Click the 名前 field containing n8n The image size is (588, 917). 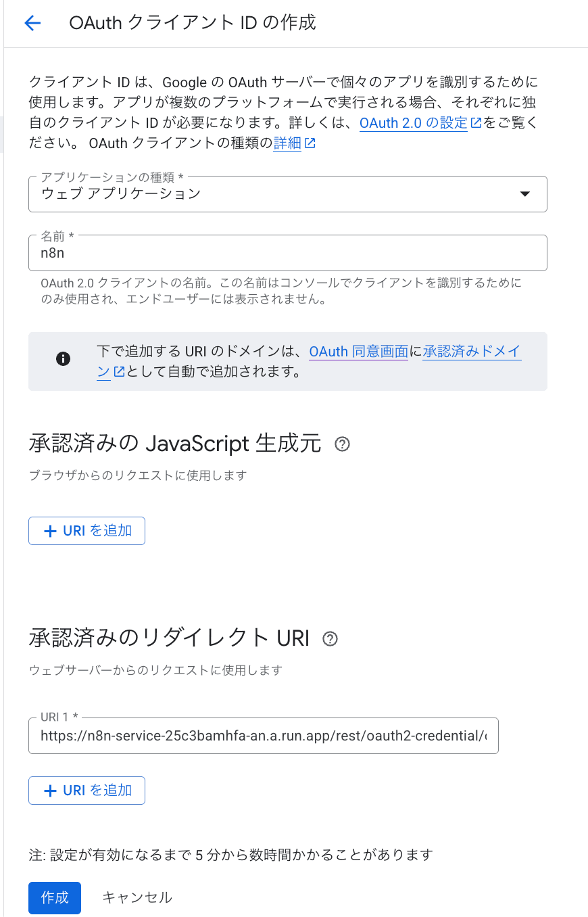click(x=287, y=253)
